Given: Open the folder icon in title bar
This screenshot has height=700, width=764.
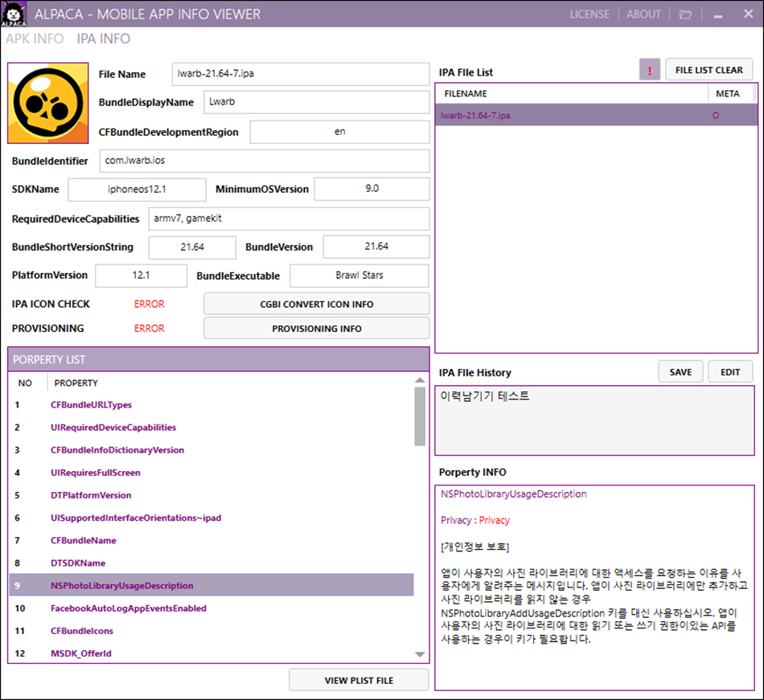Looking at the screenshot, I should pyautogui.click(x=685, y=14).
